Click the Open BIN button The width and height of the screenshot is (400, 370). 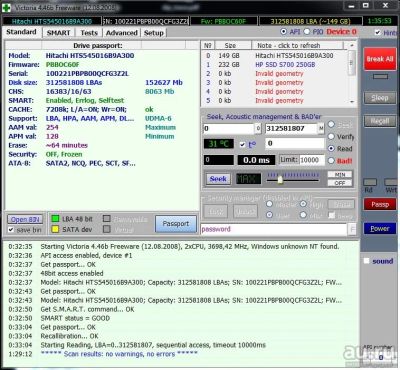(25, 219)
